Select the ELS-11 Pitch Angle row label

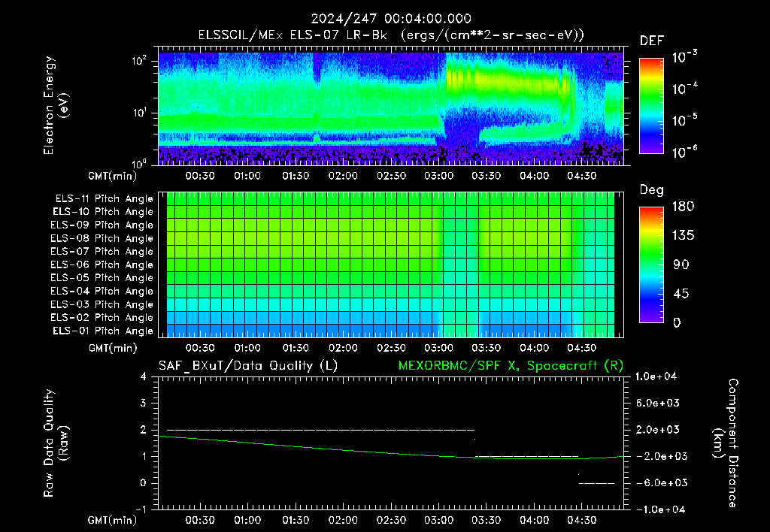coord(104,199)
